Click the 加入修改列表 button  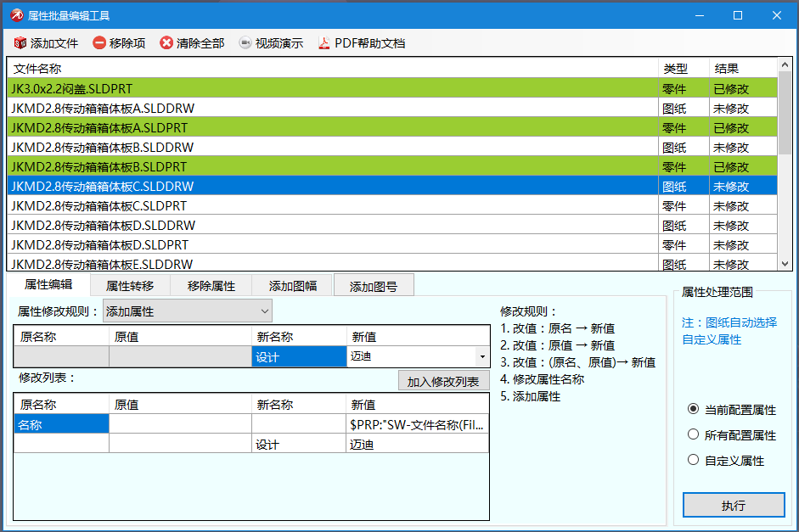pos(443,382)
